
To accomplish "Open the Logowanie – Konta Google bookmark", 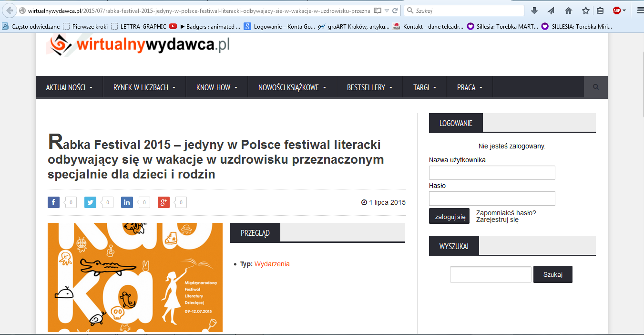I will [x=280, y=27].
